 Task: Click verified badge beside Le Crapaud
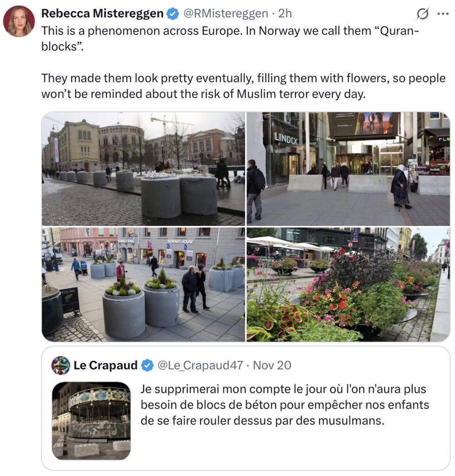pos(147,366)
